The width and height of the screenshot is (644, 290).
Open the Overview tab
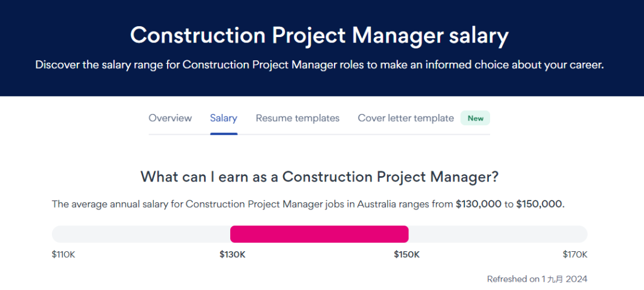[170, 118]
